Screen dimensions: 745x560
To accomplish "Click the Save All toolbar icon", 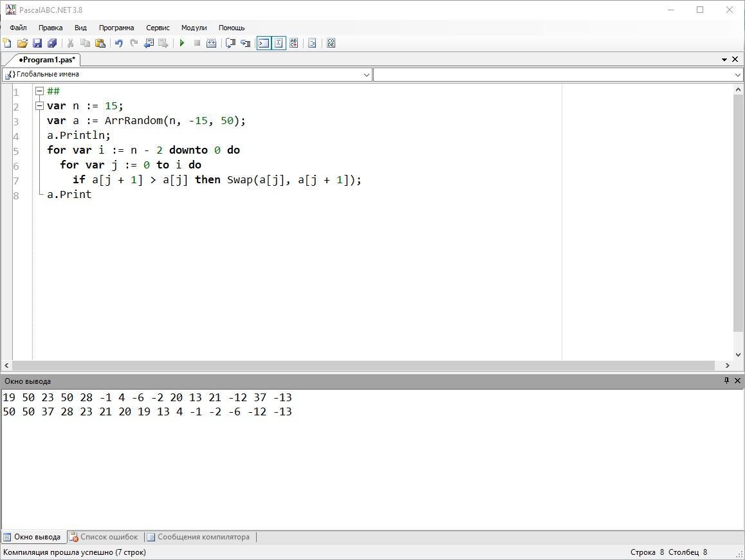I will tap(52, 43).
